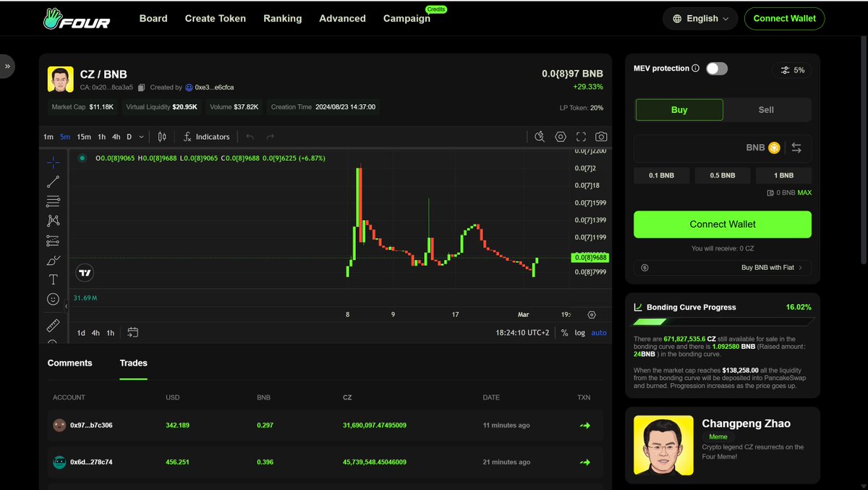Select the ruler measure tool
Screen dimensions: 868x490
click(53, 325)
